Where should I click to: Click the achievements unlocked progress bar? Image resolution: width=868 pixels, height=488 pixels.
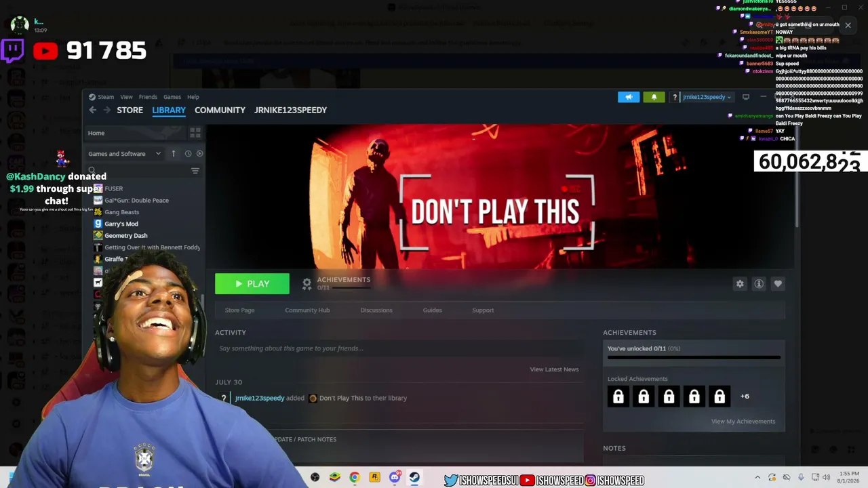pos(694,357)
